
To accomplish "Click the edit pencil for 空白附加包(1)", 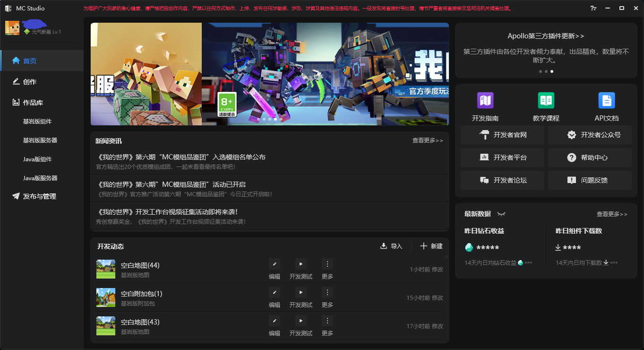I will 275,292.
